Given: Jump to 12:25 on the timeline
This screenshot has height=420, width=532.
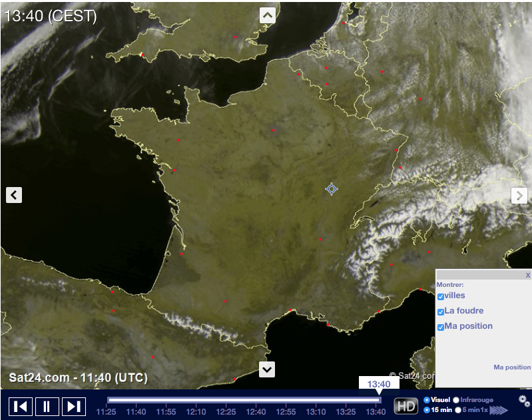Looking at the screenshot, I should pos(226,400).
